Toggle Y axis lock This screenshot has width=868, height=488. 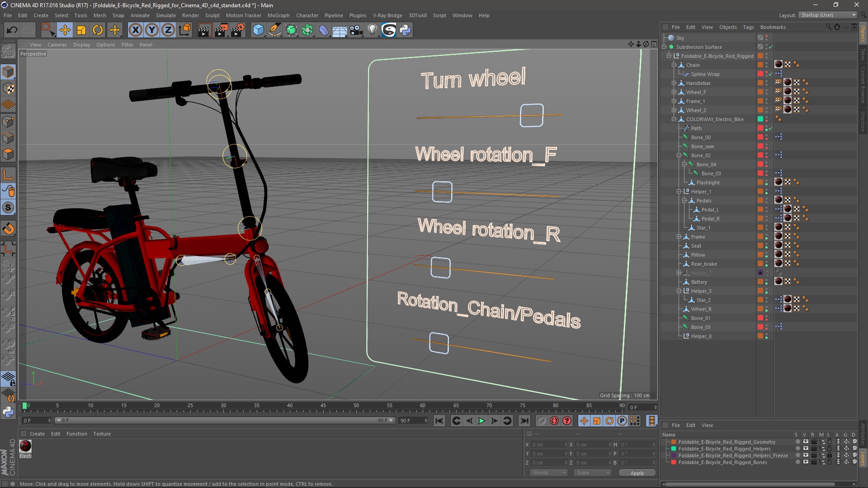pos(152,30)
